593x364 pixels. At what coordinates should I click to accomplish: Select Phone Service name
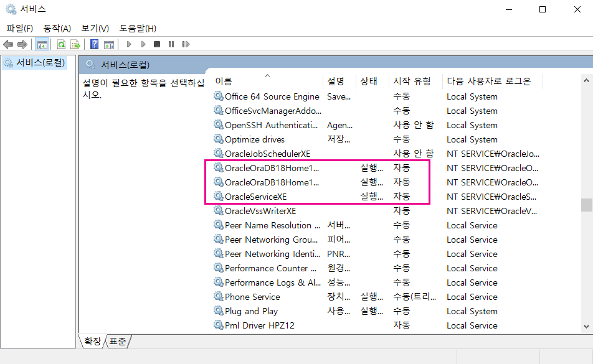(x=252, y=297)
